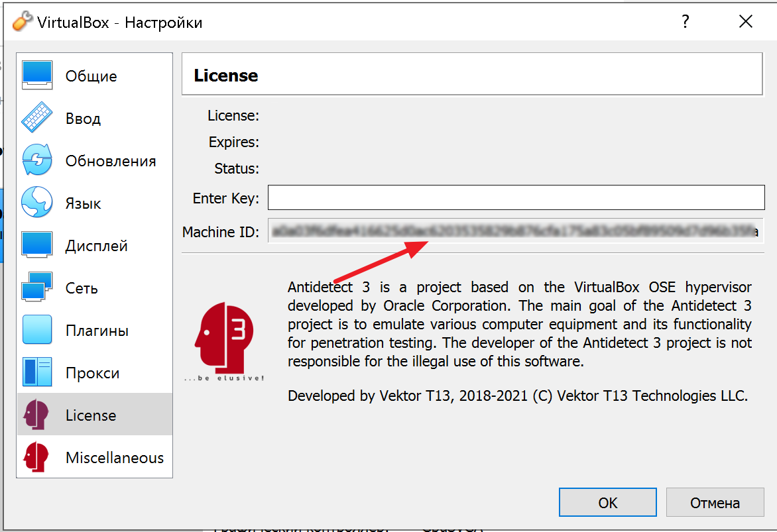Select the Прокси section label

point(93,373)
